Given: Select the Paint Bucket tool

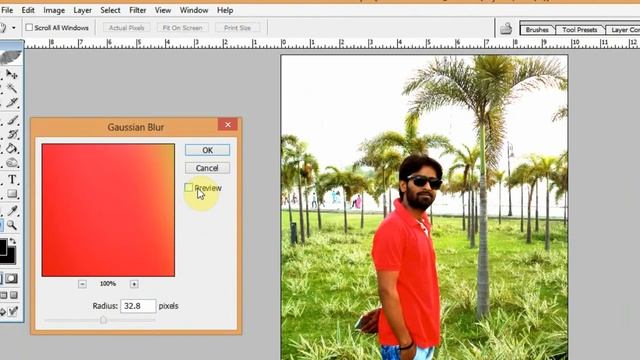Looking at the screenshot, I should (x=12, y=149).
